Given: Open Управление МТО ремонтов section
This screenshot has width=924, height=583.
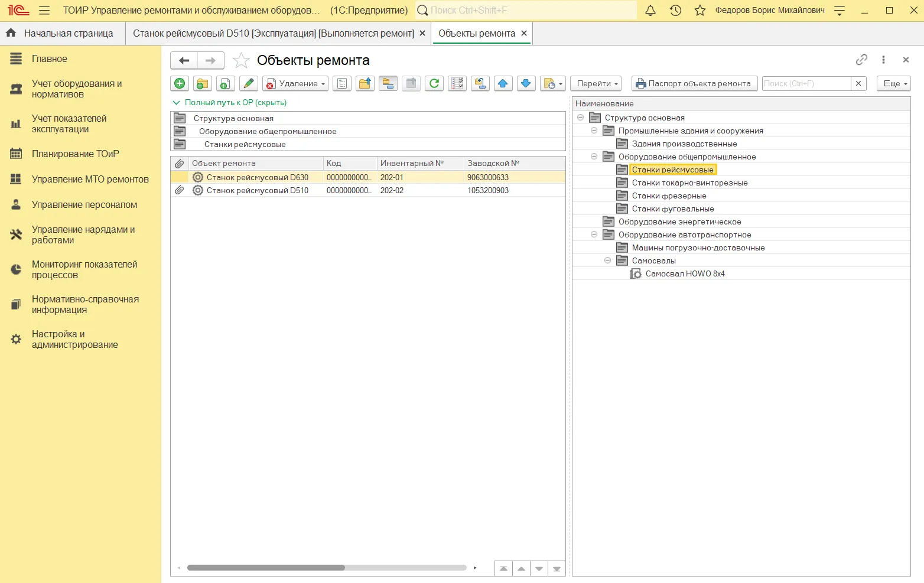Looking at the screenshot, I should [x=90, y=179].
